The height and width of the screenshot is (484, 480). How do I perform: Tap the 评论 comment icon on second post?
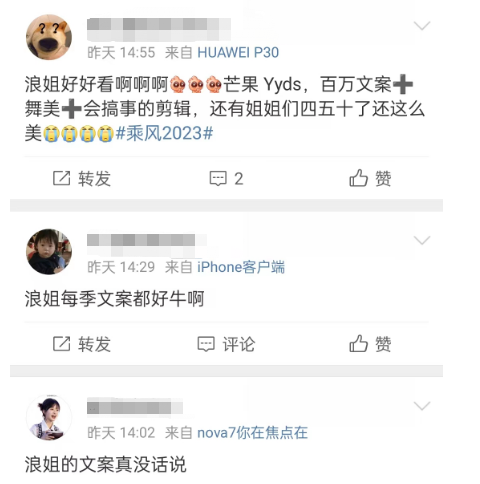click(x=206, y=344)
